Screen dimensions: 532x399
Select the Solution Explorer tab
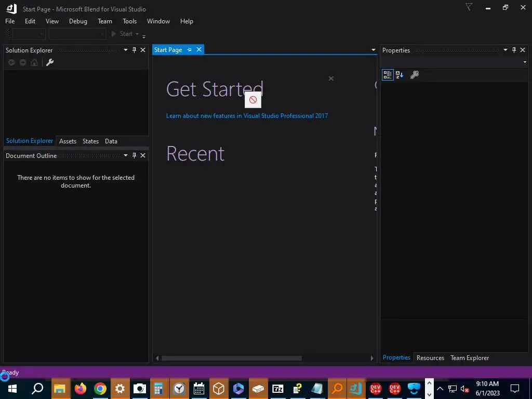[30, 141]
